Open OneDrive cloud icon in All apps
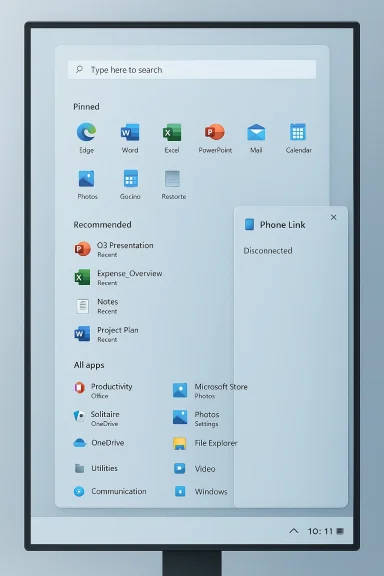384x576 pixels. pyautogui.click(x=80, y=443)
